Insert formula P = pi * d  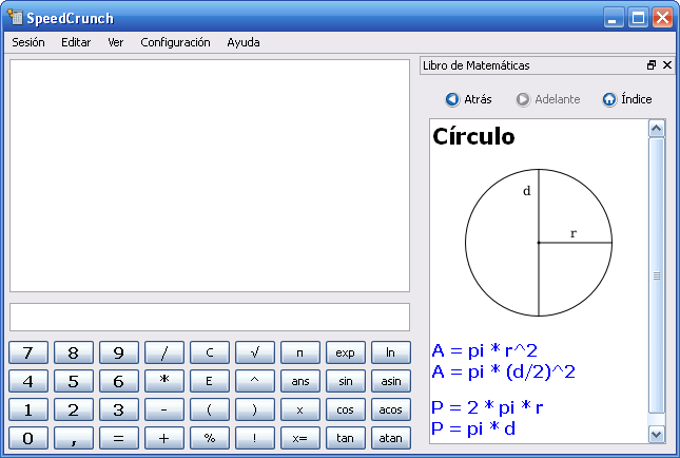coord(473,429)
